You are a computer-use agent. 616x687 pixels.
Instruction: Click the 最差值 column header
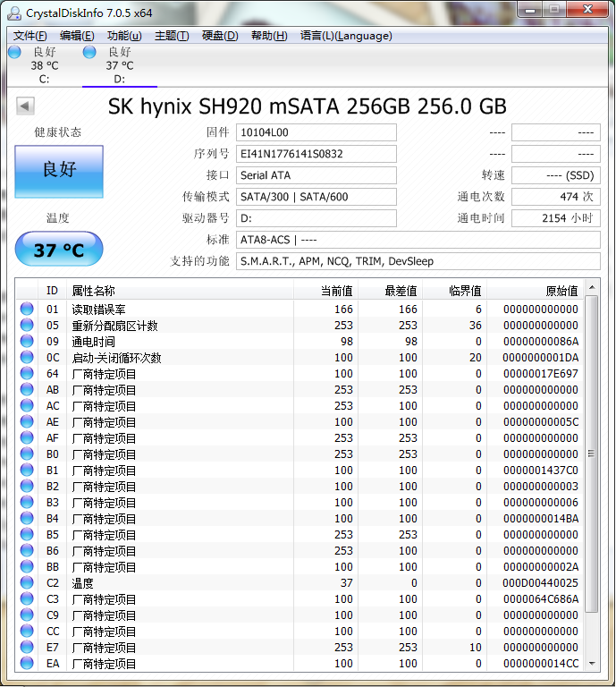[x=390, y=291]
